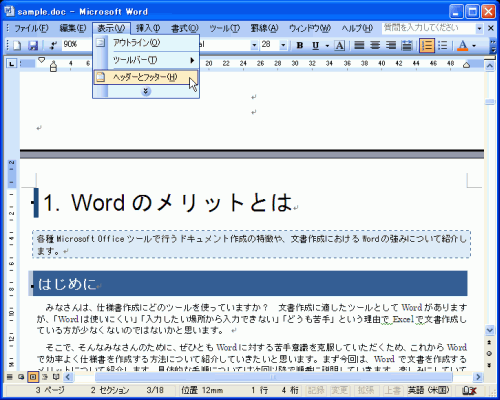The image size is (500, 400).
Task: Expand toolbar options at right edge
Action: (x=493, y=46)
